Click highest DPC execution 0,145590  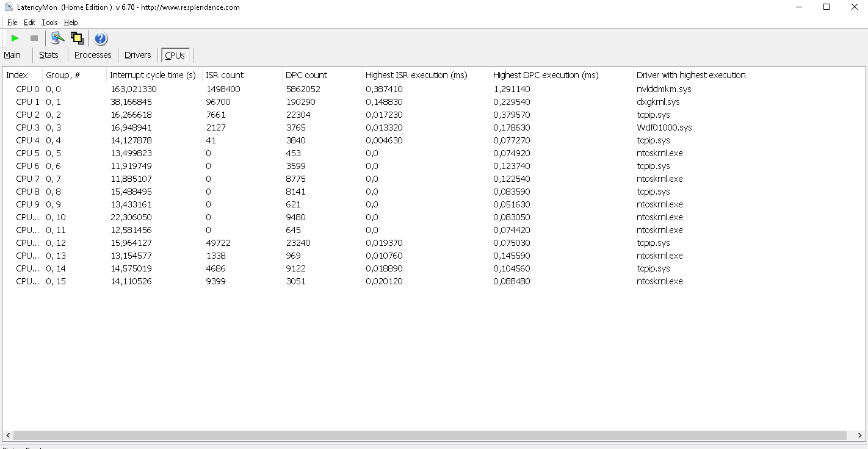pos(512,256)
